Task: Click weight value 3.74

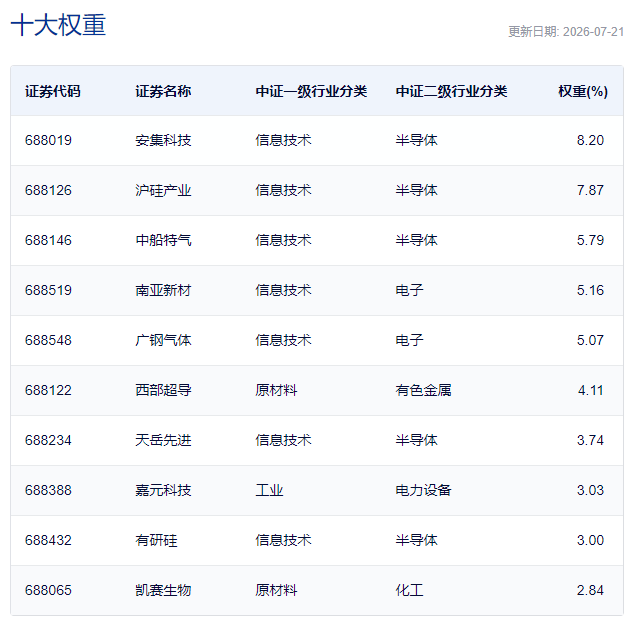Action: tap(590, 440)
